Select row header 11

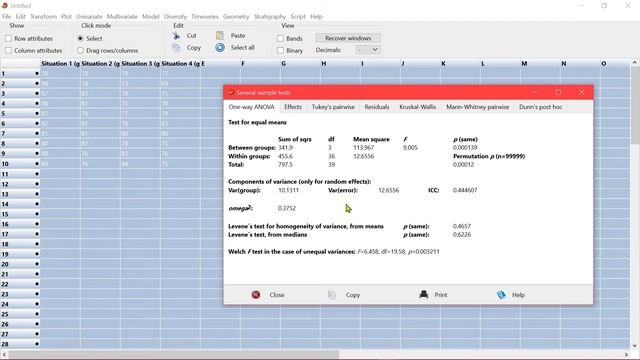click(x=20, y=174)
